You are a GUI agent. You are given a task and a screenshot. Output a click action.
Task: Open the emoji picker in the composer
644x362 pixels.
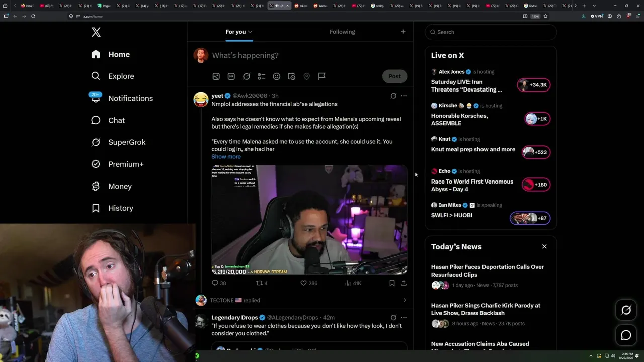(x=276, y=76)
